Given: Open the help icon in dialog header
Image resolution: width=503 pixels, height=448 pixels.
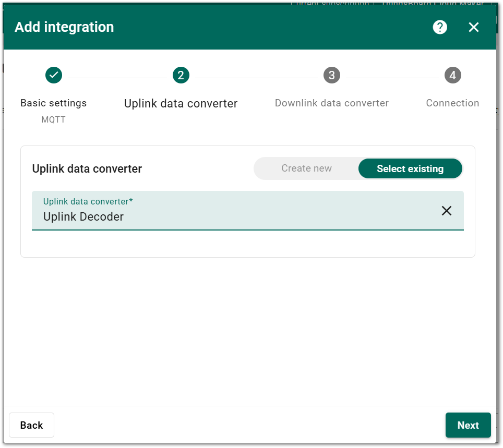Looking at the screenshot, I should tap(440, 27).
